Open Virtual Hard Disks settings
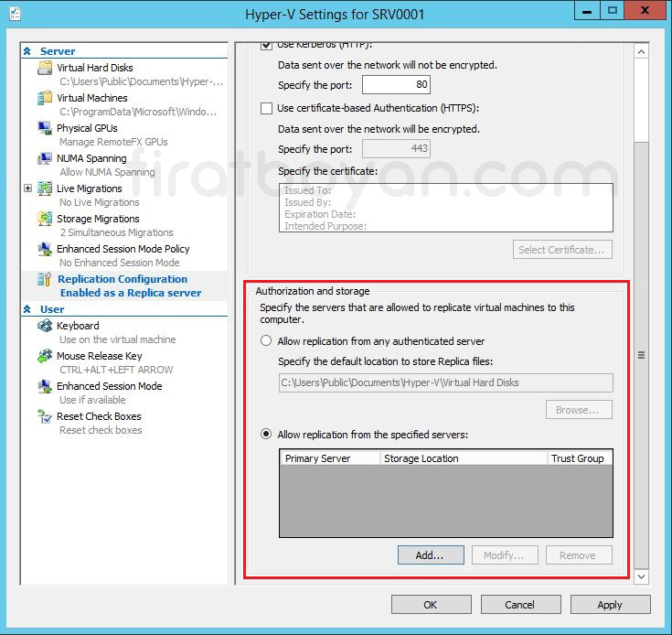The image size is (672, 635). [x=95, y=68]
